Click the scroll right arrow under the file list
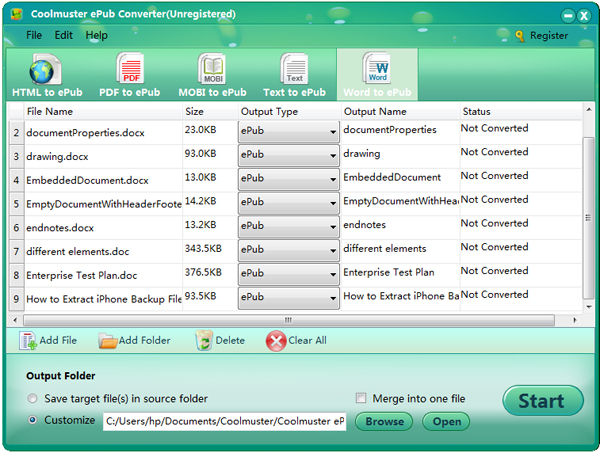The width and height of the screenshot is (600, 453). (575, 320)
